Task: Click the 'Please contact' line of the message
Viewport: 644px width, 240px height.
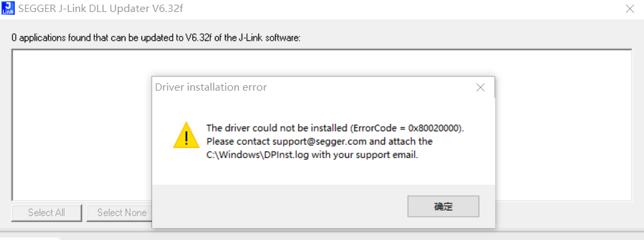Action: [320, 141]
